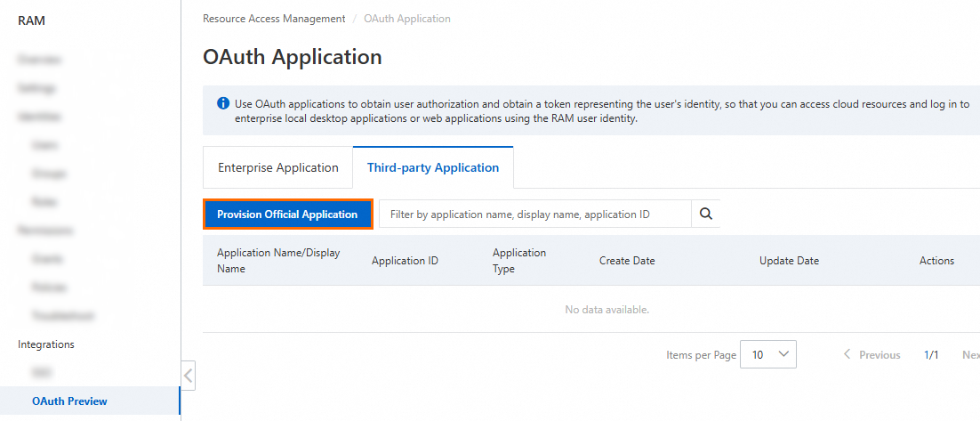Screen dimensions: 980x421
Task: Click the blue info icon in banner
Action: click(223, 104)
